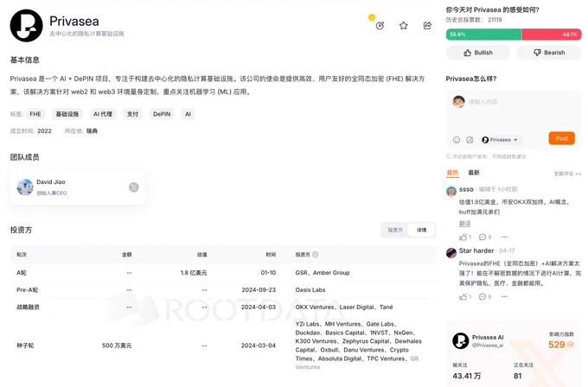Submit comment with the Post button
Image resolution: width=588 pixels, height=387 pixels.
pos(562,138)
